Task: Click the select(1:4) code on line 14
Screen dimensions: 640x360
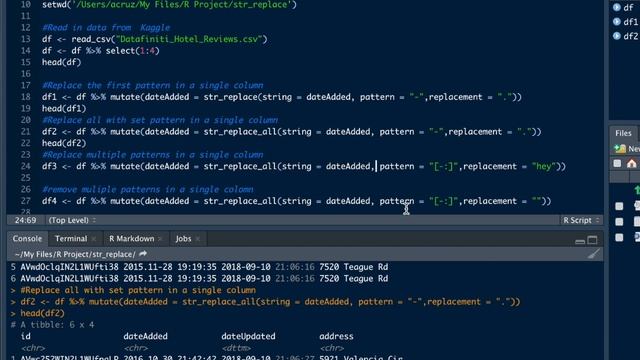Action: coord(133,51)
